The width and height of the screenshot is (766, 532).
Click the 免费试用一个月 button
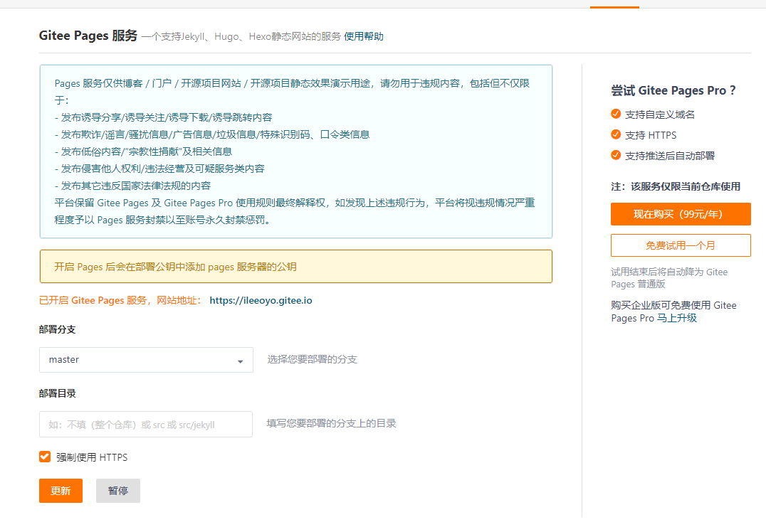point(681,245)
